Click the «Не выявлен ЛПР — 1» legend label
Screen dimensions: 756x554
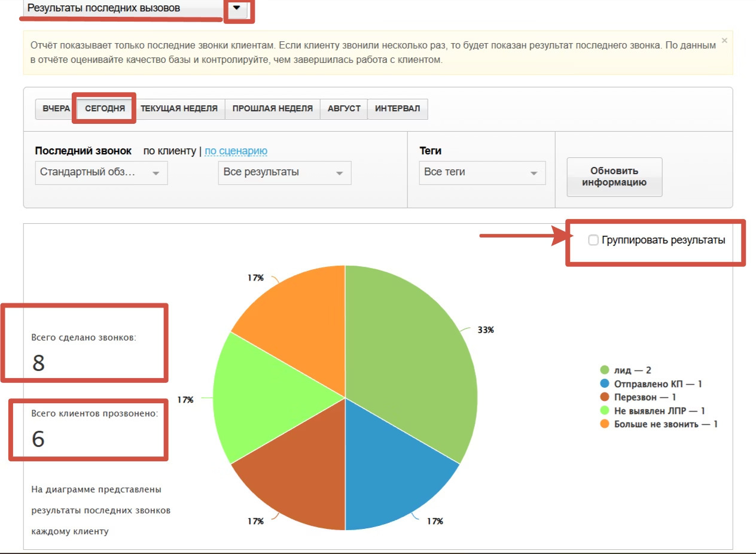pos(660,410)
